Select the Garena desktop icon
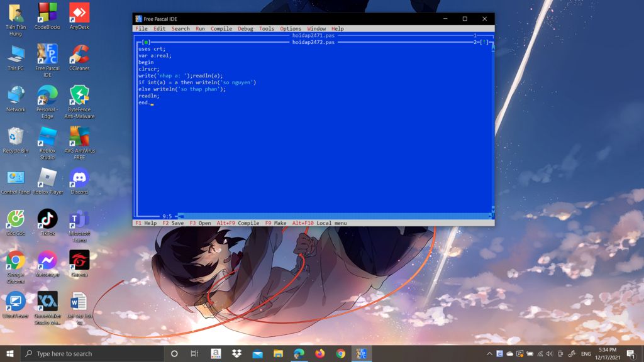This screenshot has width=644, height=362. [x=79, y=264]
